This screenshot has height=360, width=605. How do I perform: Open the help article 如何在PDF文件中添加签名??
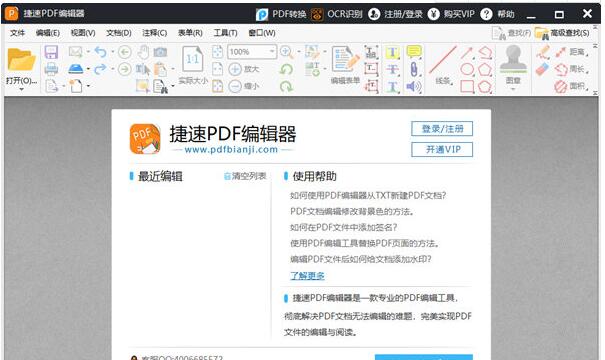click(x=343, y=227)
